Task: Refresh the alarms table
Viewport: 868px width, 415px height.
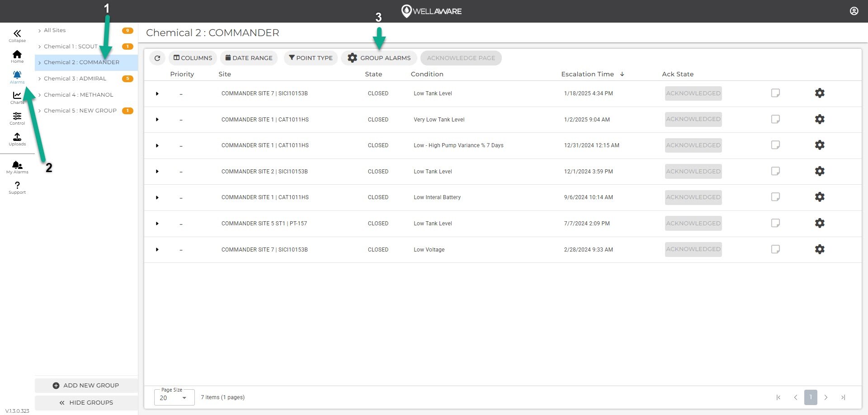Action: 157,58
